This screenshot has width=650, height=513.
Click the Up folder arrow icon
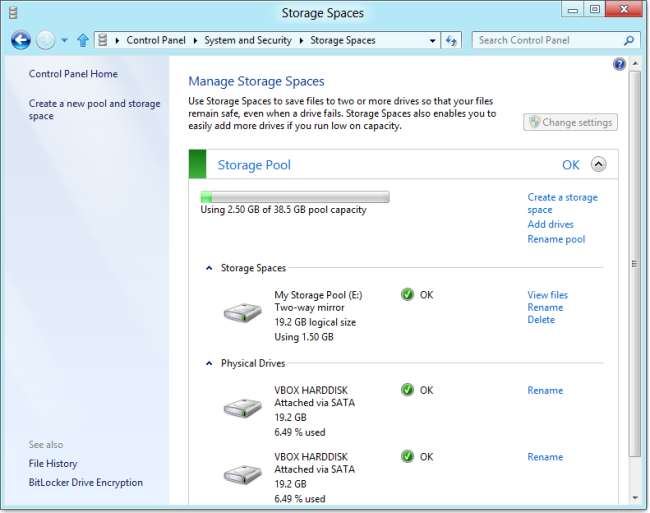point(83,41)
